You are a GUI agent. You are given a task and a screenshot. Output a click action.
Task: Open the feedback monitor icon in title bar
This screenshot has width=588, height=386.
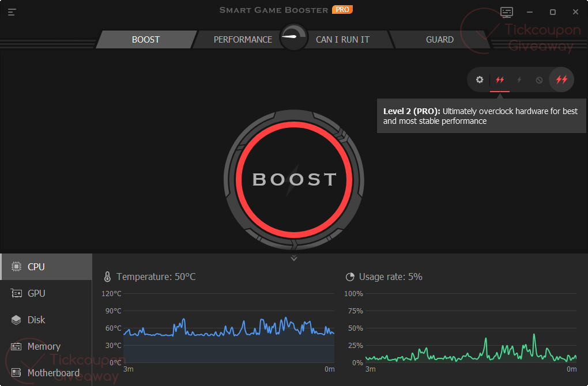click(507, 12)
